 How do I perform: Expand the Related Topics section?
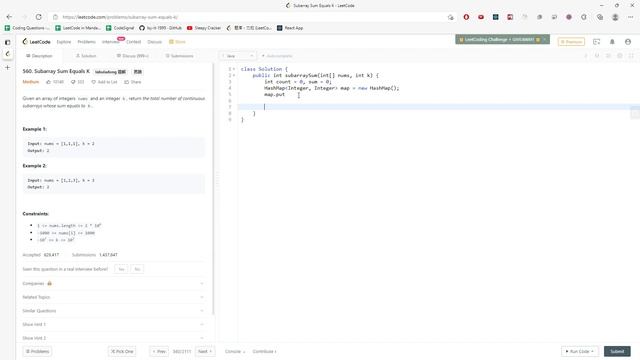[x=113, y=297]
